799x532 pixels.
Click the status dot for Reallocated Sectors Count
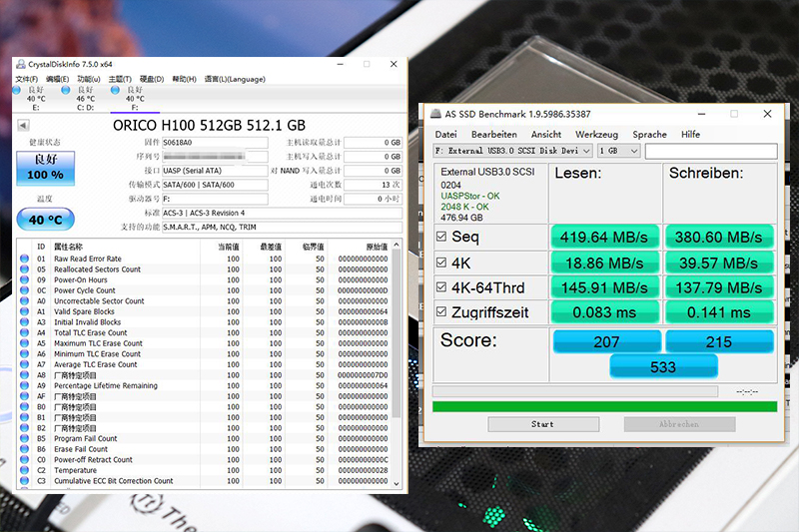coord(24,269)
